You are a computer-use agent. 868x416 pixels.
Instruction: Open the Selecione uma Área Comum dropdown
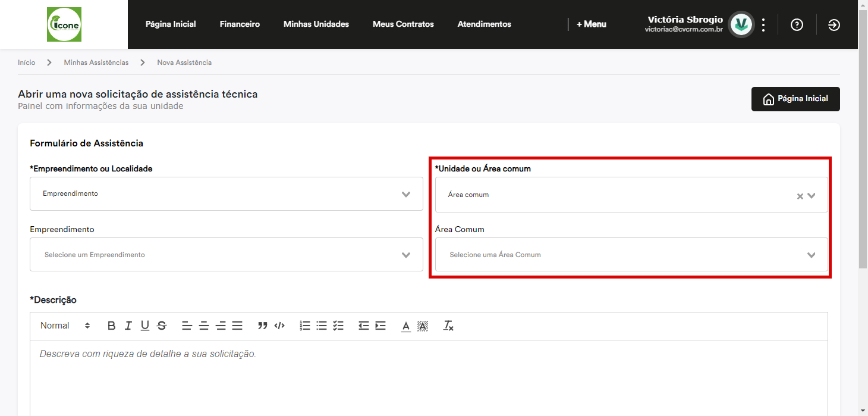coord(631,255)
